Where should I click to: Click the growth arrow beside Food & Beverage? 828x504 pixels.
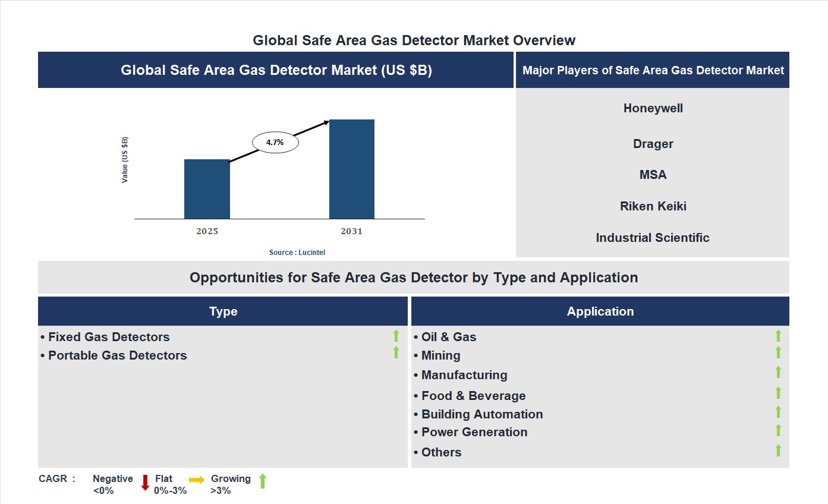[779, 393]
